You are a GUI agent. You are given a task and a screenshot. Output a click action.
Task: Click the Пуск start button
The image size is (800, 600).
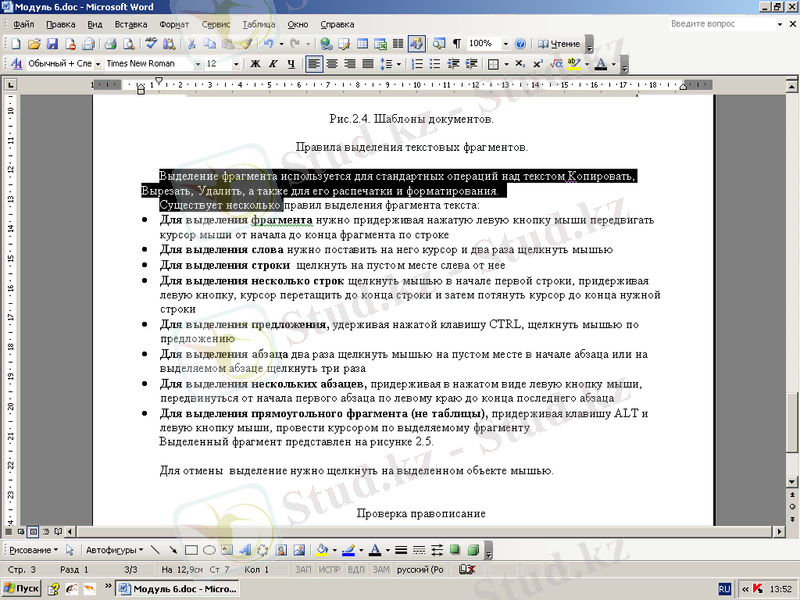21,590
